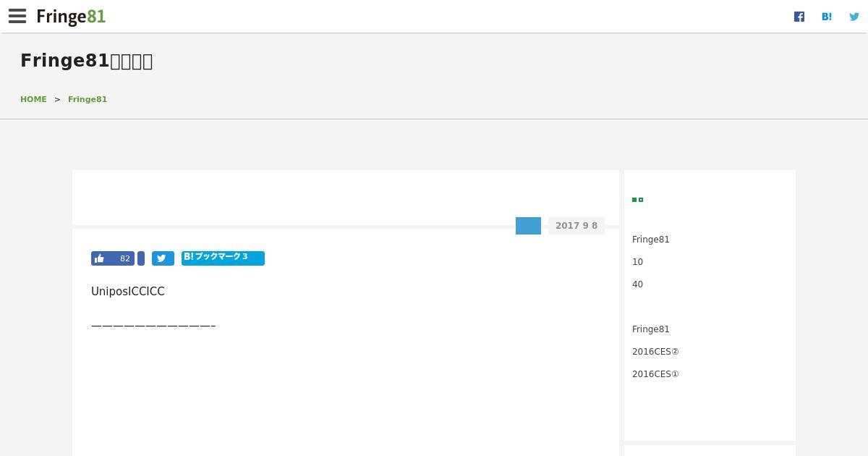Open the first Fringe81 sidebar link
868x456 pixels.
click(x=651, y=240)
